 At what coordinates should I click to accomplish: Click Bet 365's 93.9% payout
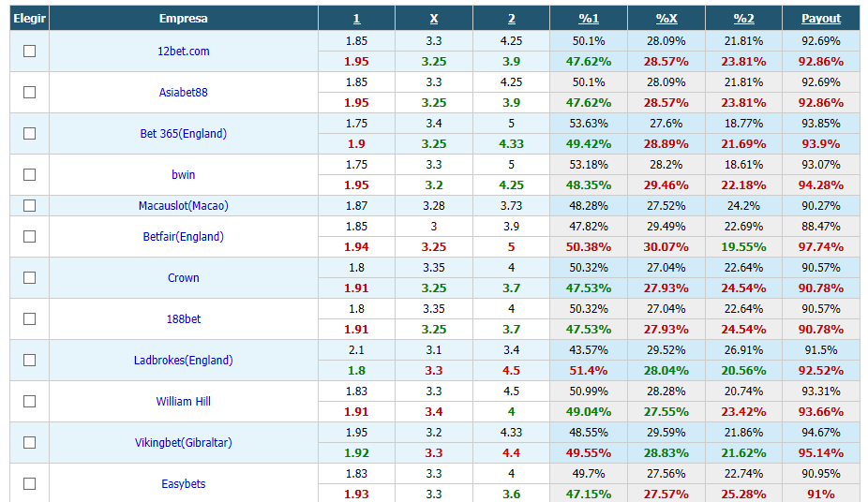[821, 143]
